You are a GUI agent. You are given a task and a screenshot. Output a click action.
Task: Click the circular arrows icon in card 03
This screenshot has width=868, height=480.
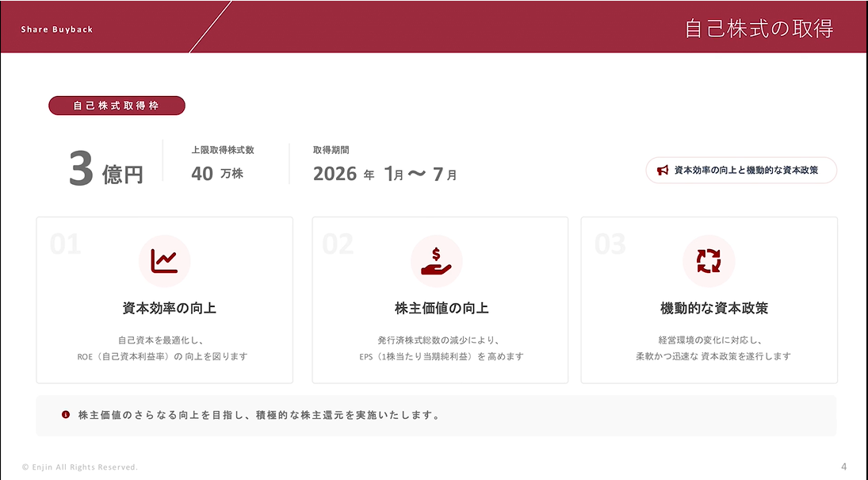click(x=708, y=261)
